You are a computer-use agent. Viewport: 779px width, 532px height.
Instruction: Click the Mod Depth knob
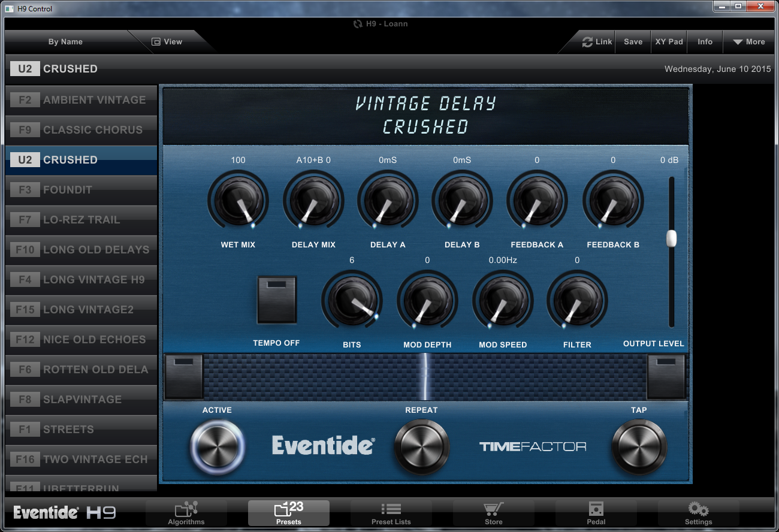tap(427, 300)
